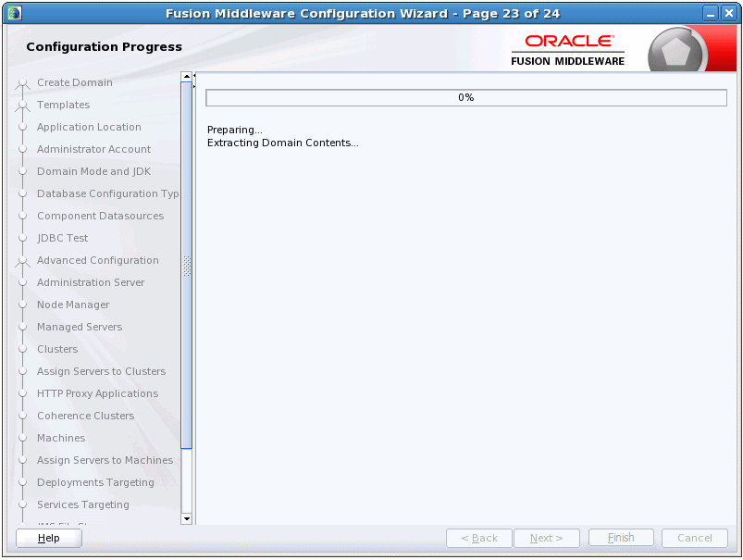This screenshot has width=743, height=560.
Task: Click the Advanced Configuration node icon
Action: [x=22, y=262]
